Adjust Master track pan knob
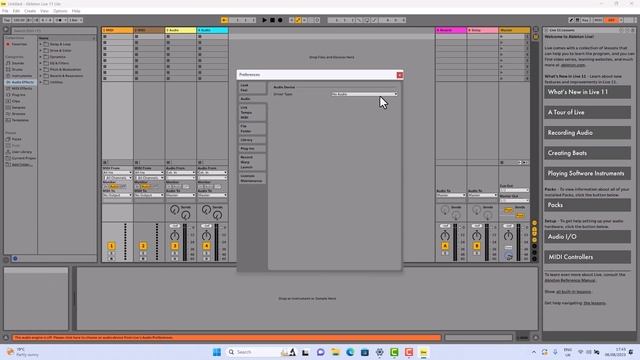Image resolution: width=640 pixels, height=360 pixels. [508, 236]
